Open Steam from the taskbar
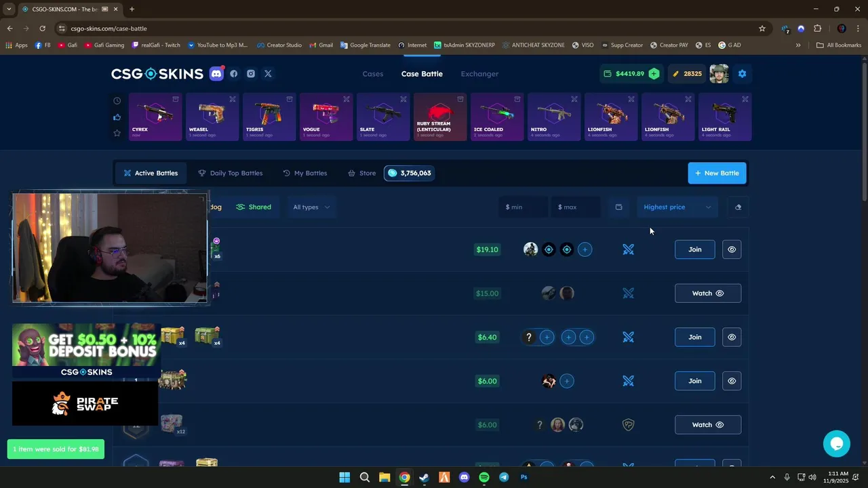Viewport: 868px width, 488px height. pyautogui.click(x=424, y=477)
